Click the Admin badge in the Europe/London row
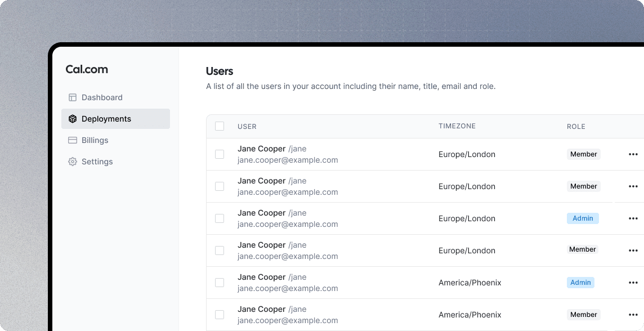The image size is (644, 331). coord(583,218)
